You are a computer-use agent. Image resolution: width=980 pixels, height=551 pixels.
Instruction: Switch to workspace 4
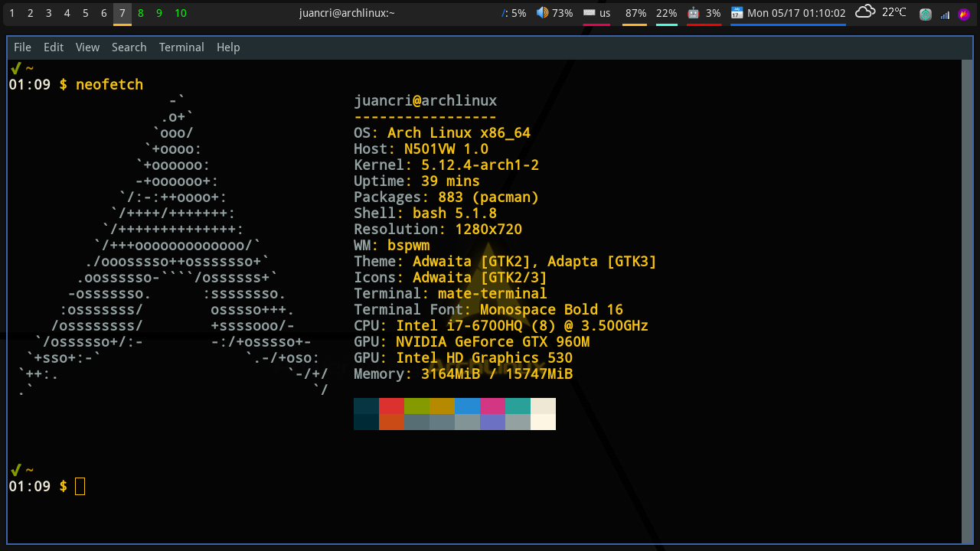67,13
